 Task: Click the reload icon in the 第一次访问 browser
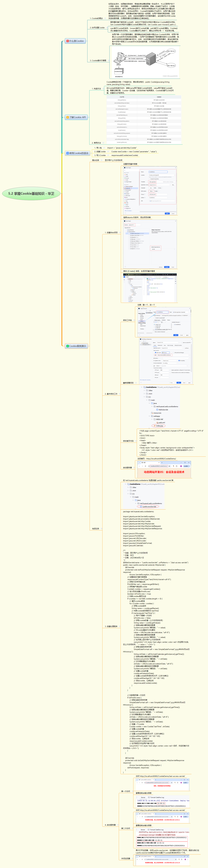[142, 783]
